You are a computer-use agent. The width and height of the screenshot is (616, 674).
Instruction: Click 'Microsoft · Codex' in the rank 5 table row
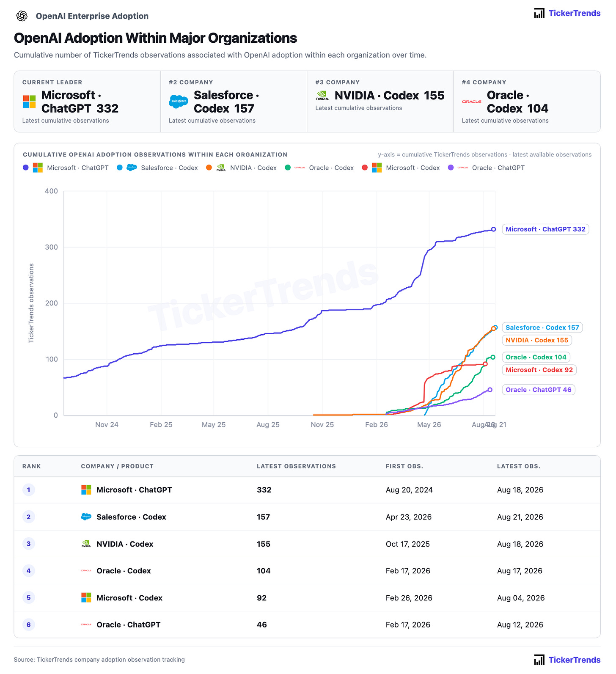129,597
